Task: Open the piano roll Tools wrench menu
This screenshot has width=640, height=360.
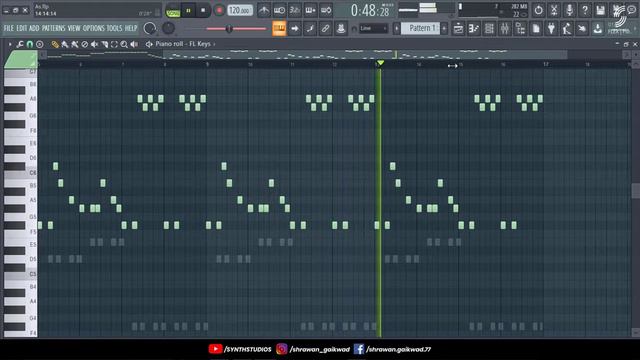Action: click(20, 44)
